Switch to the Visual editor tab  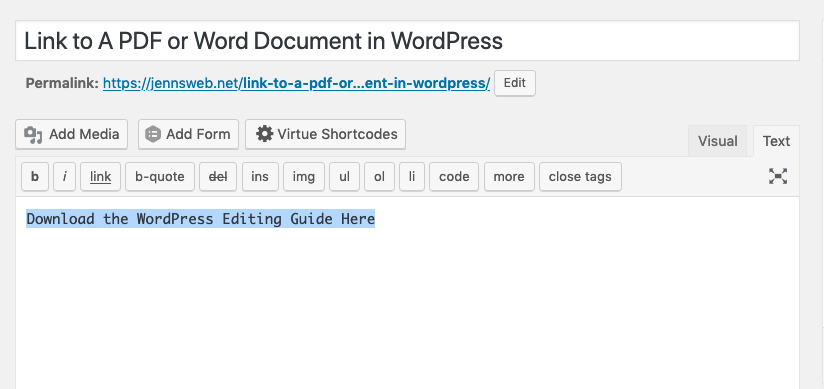[717, 141]
